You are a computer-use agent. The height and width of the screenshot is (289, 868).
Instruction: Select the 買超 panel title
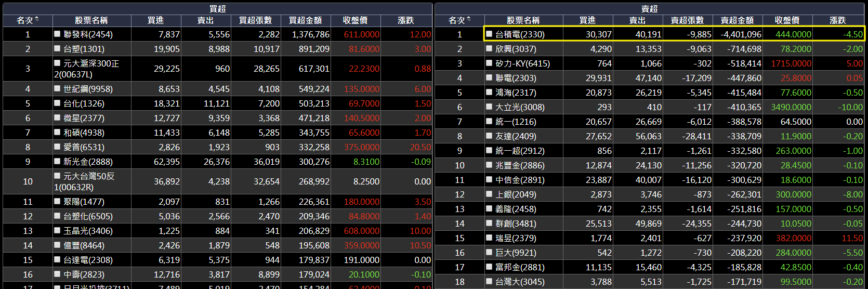pos(218,9)
